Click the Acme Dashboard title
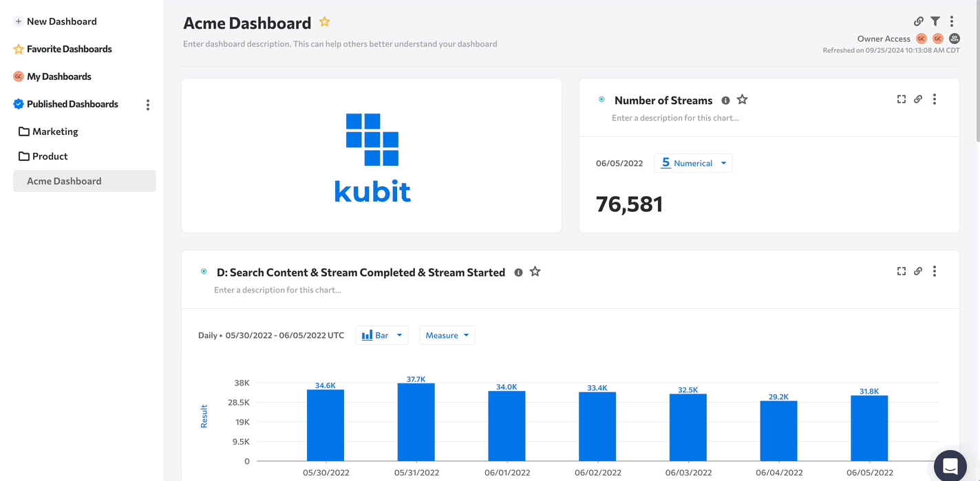This screenshot has width=980, height=481. (247, 23)
